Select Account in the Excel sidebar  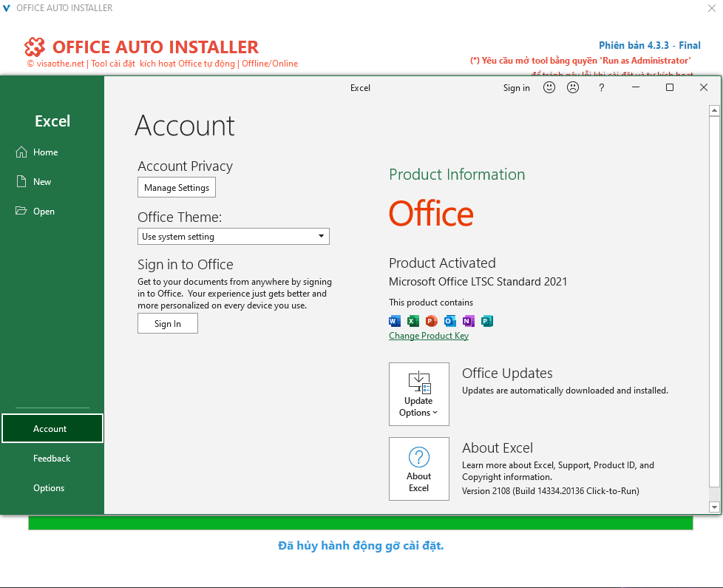[x=52, y=428]
